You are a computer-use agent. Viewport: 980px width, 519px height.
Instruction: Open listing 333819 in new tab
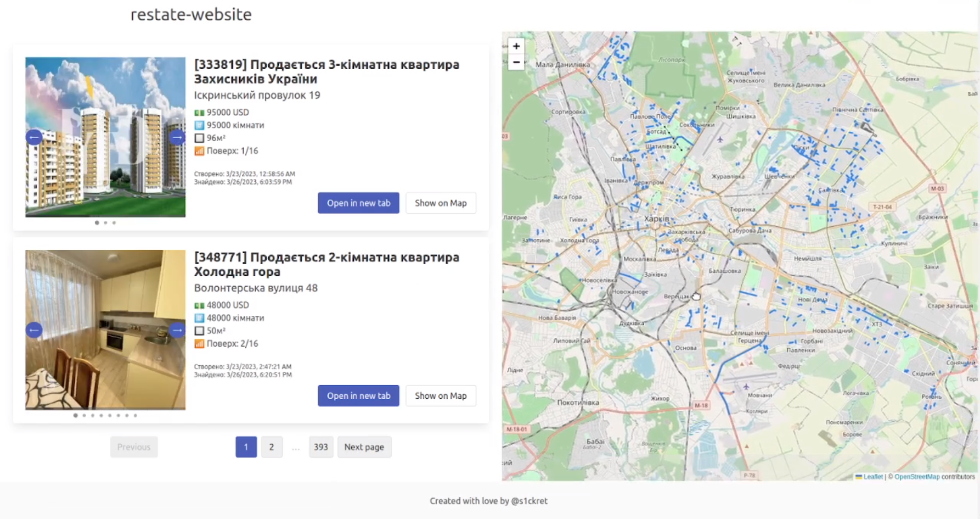[358, 203]
